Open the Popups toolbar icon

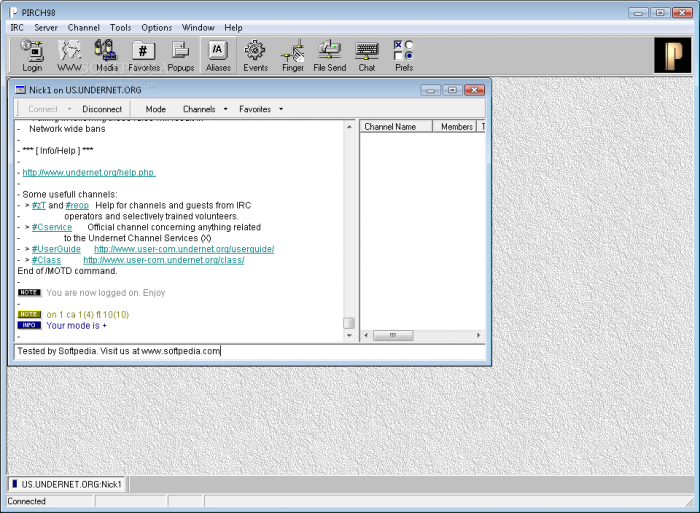(181, 56)
